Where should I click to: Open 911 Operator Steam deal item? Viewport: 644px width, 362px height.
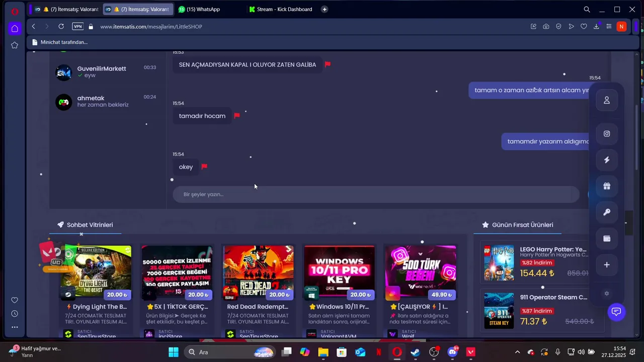point(542,310)
